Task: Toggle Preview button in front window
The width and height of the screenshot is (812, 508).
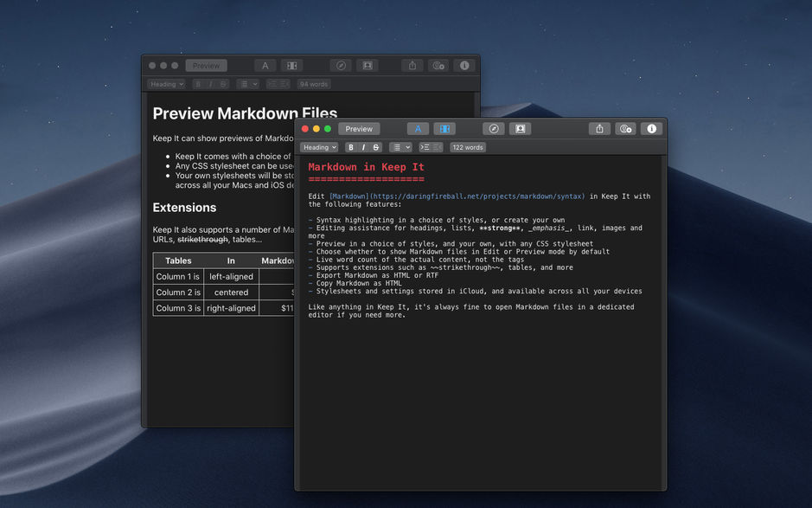Action: (359, 129)
